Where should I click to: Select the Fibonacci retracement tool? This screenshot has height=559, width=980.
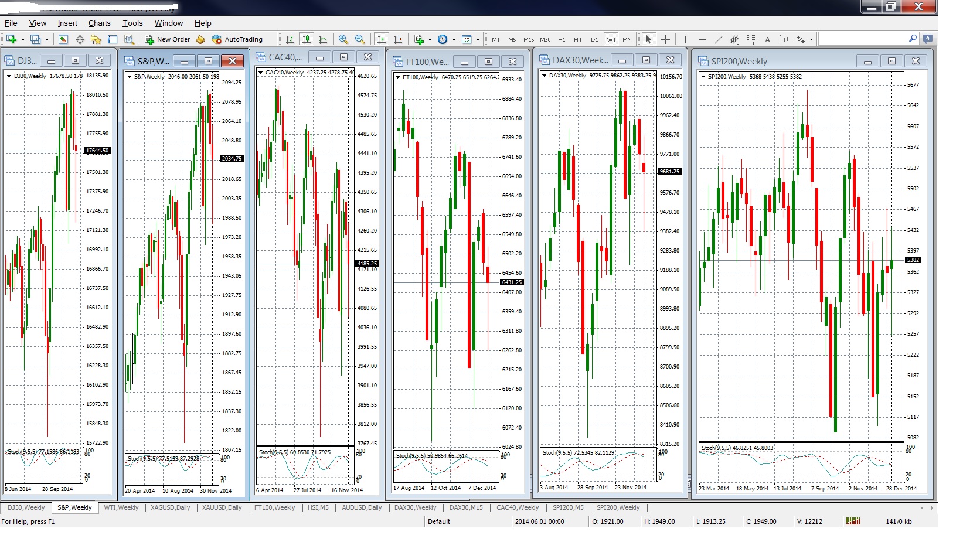[x=751, y=39]
